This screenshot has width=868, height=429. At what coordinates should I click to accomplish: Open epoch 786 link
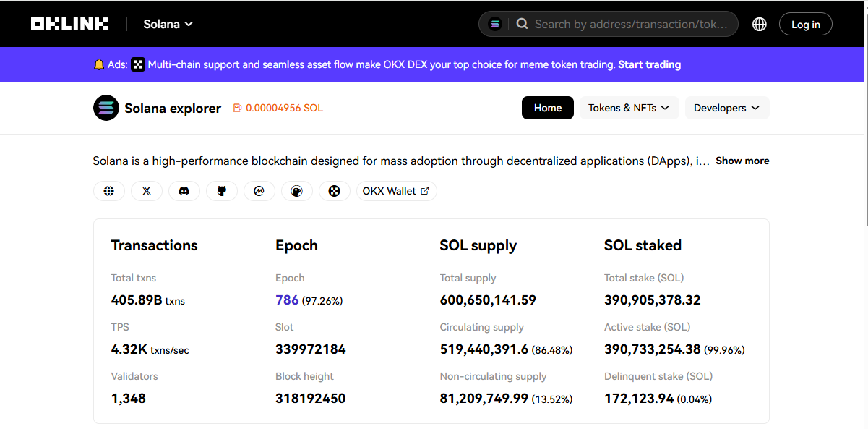287,300
